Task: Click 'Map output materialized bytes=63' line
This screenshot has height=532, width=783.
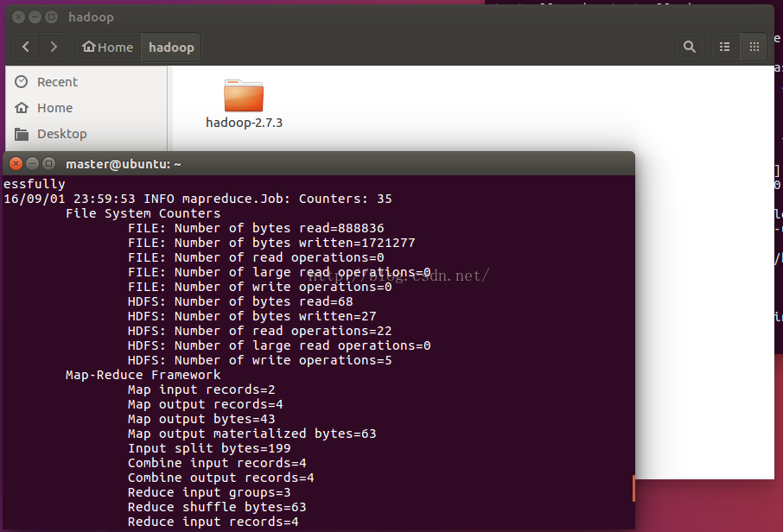Action: pyautogui.click(x=252, y=434)
